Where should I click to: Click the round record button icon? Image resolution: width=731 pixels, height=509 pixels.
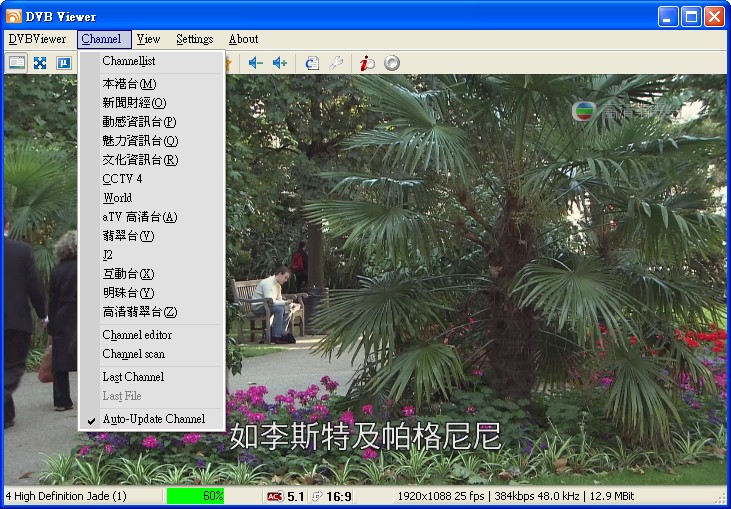pyautogui.click(x=392, y=63)
